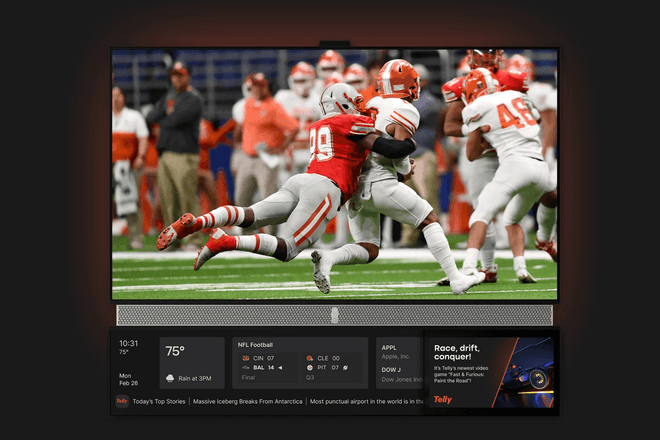Click the 10:31 clock display
Viewport: 660px width, 440px height.
[x=129, y=344]
